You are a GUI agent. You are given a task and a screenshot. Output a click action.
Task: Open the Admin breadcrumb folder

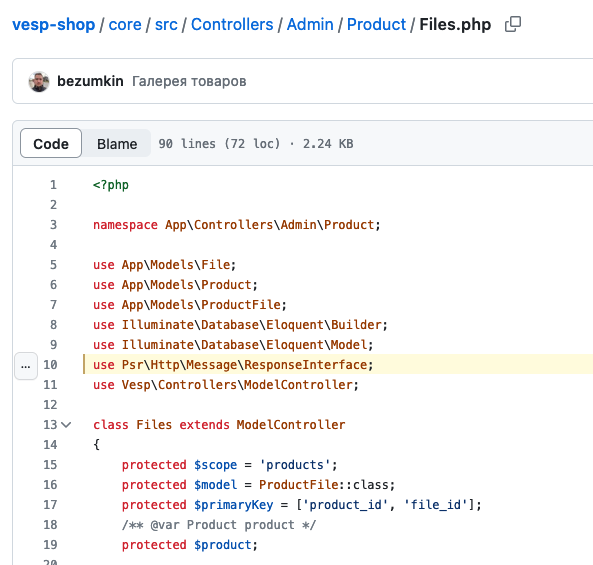310,25
